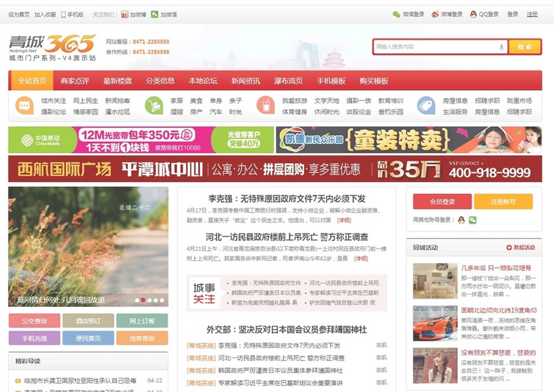
Task: Click the red drink cup category icon
Action: click(266, 106)
